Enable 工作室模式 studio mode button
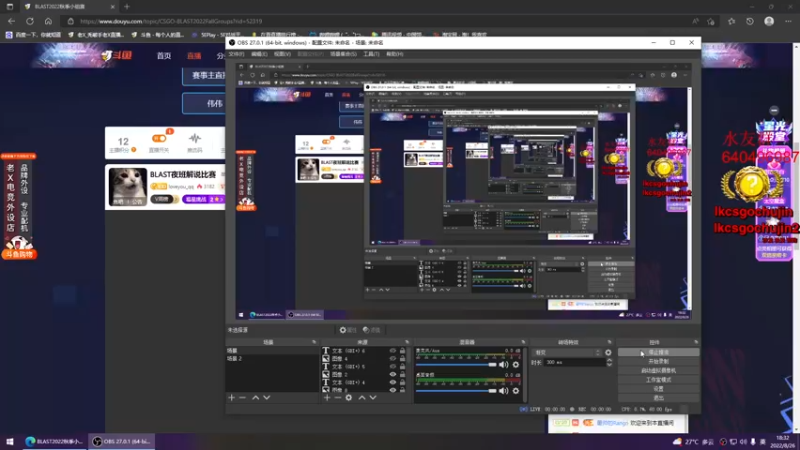This screenshot has height=450, width=800. (658, 380)
